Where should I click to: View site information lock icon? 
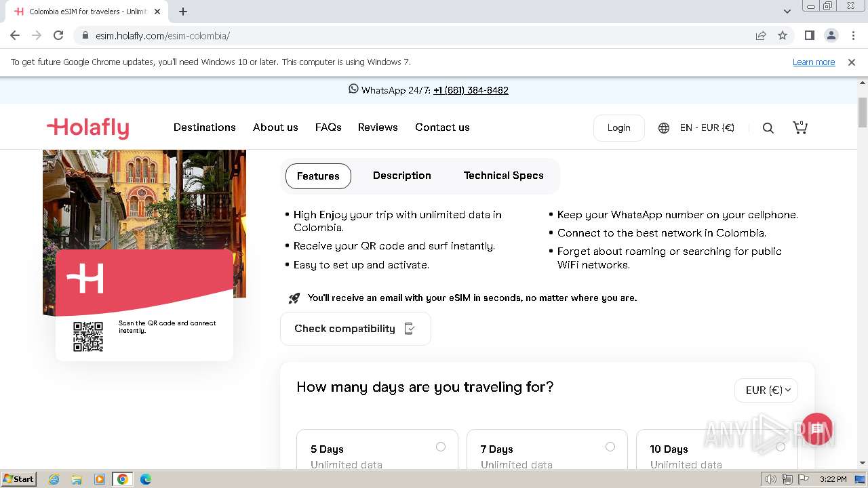tap(85, 35)
